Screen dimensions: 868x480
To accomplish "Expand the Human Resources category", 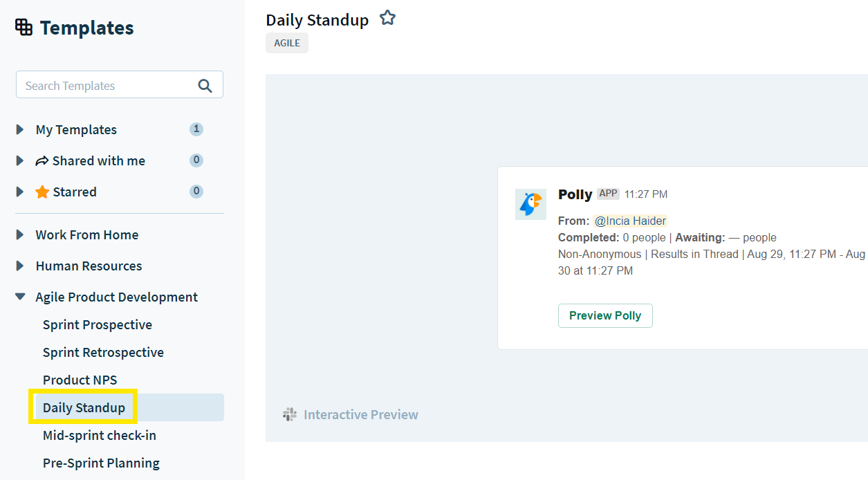I will [20, 266].
